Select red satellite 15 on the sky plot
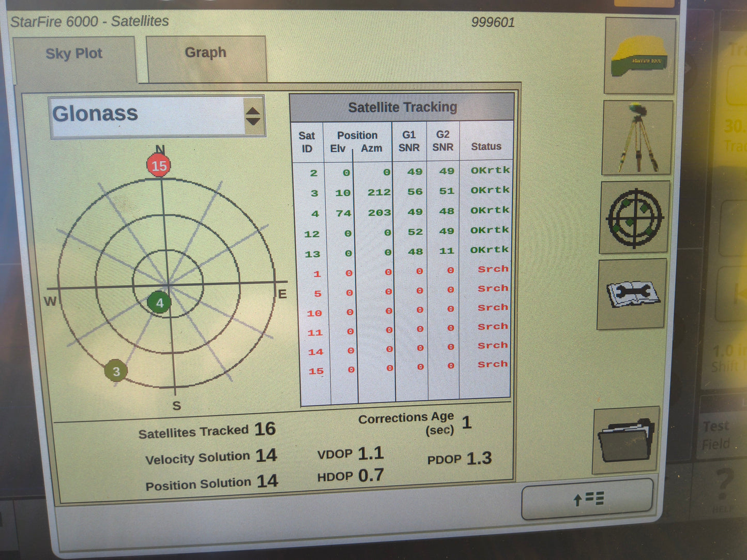This screenshot has width=747, height=560. (x=159, y=166)
